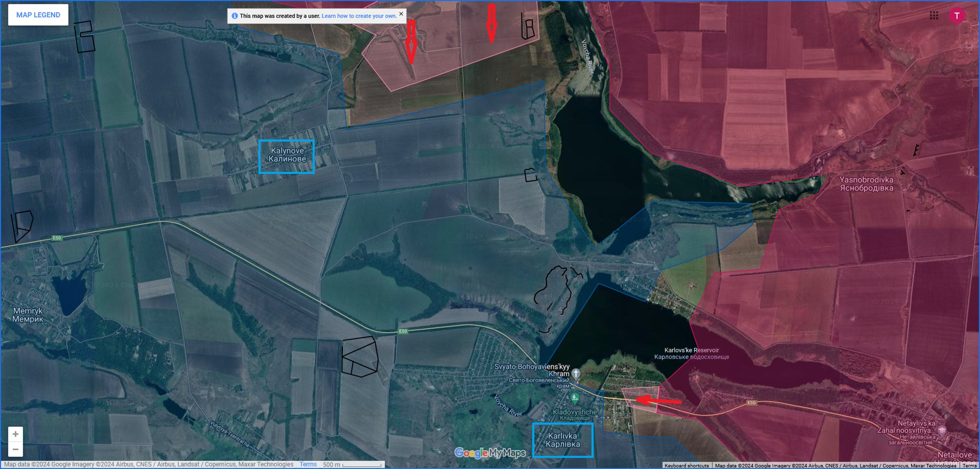Click the Svyato-Bohoyavlens'kyy Khram church marker

tap(576, 374)
